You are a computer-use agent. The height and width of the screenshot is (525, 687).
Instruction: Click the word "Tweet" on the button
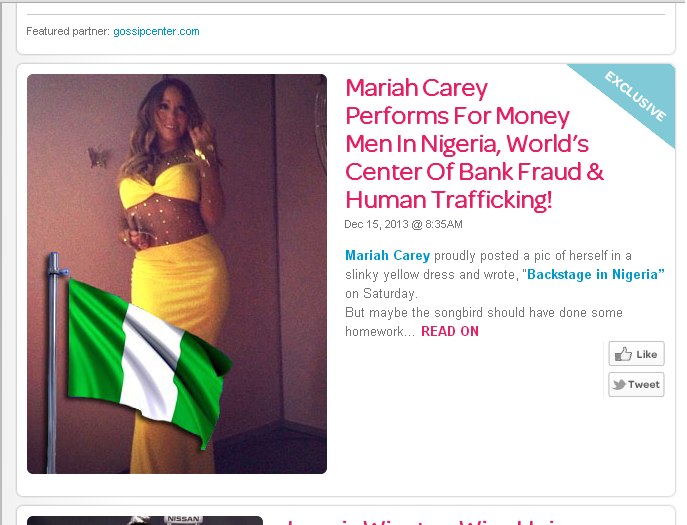click(644, 385)
